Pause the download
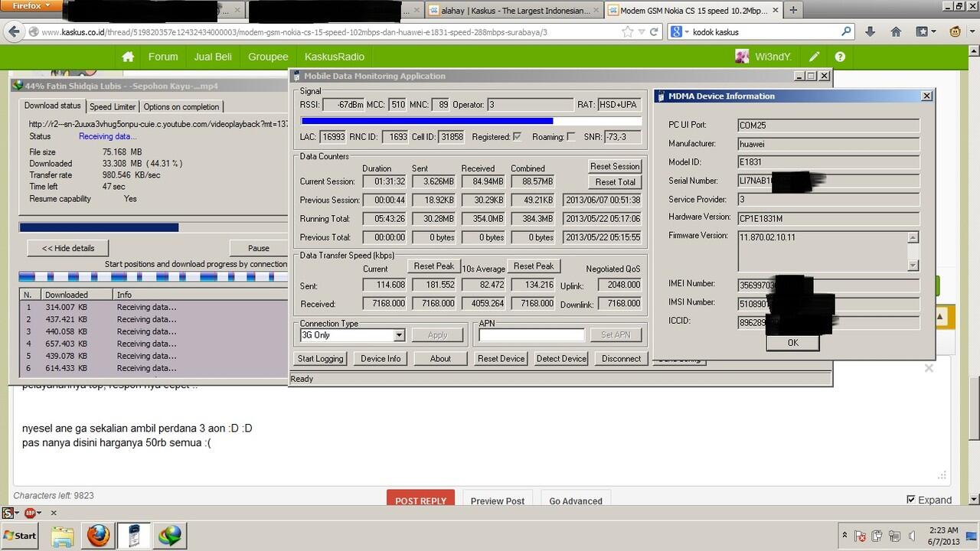The height and width of the screenshot is (551, 980). pyautogui.click(x=259, y=248)
